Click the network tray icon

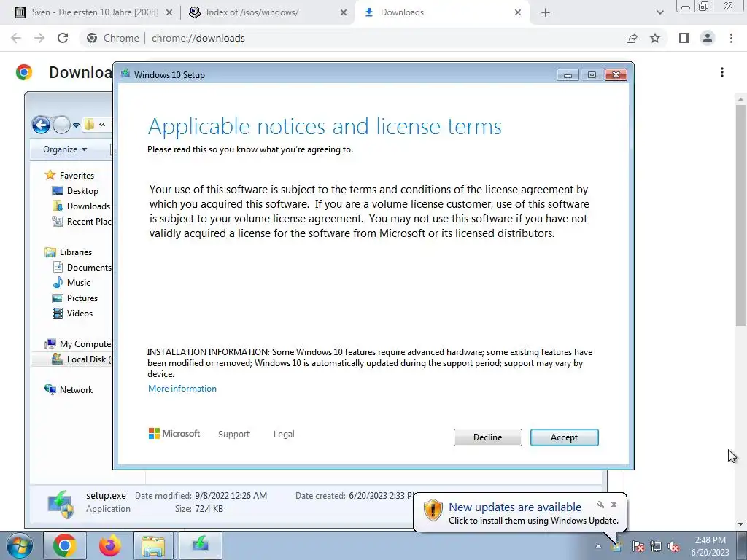pyautogui.click(x=656, y=547)
